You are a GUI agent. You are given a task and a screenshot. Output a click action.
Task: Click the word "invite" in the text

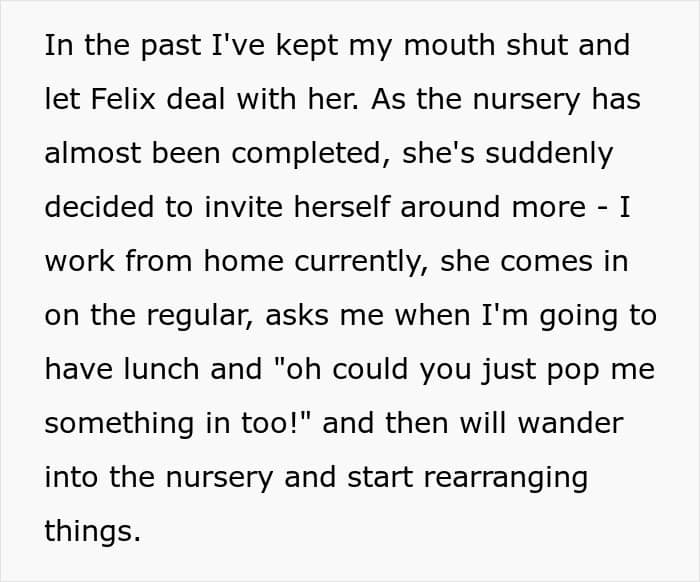click(x=244, y=207)
